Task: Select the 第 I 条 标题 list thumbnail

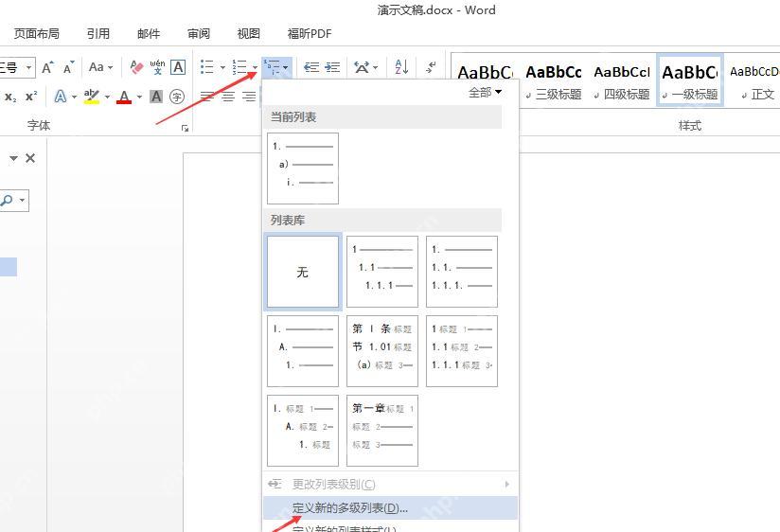Action: [382, 351]
